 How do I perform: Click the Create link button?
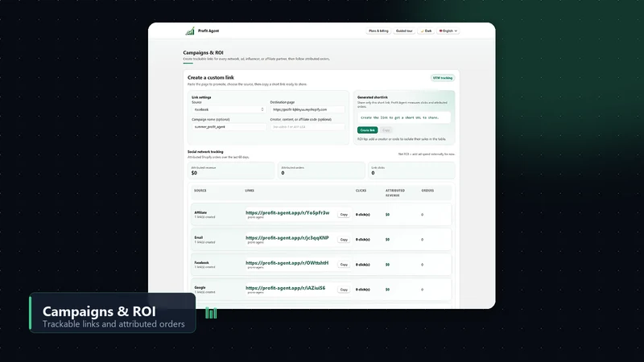[x=367, y=130]
